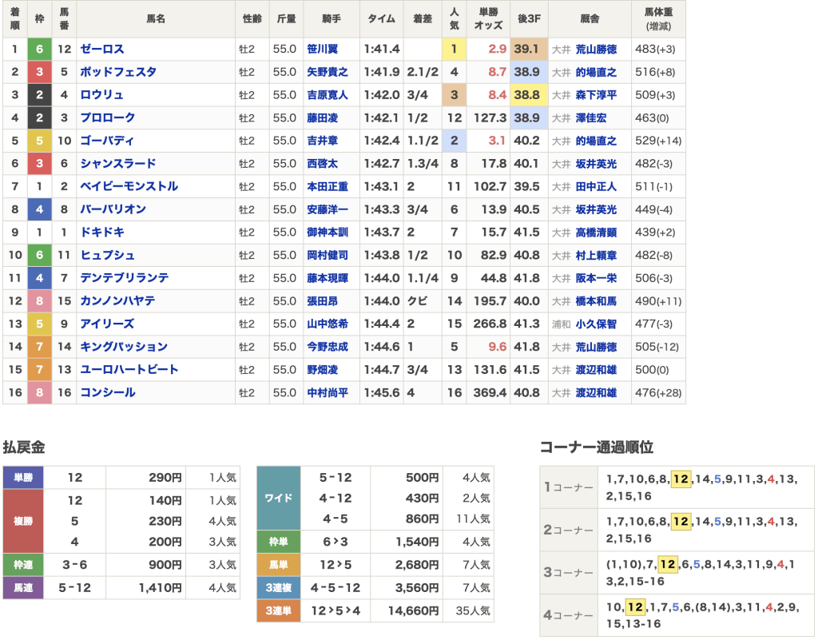The image size is (818, 644).
Task: Click the 払戻金 section heading
Action: (x=24, y=447)
